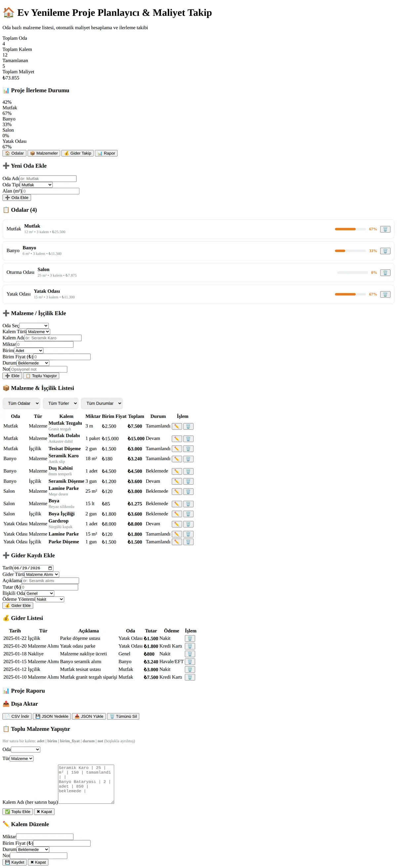Screen dimensions: 397x868
Task: Edit the Boya İşçiliği row
Action: click(x=177, y=514)
